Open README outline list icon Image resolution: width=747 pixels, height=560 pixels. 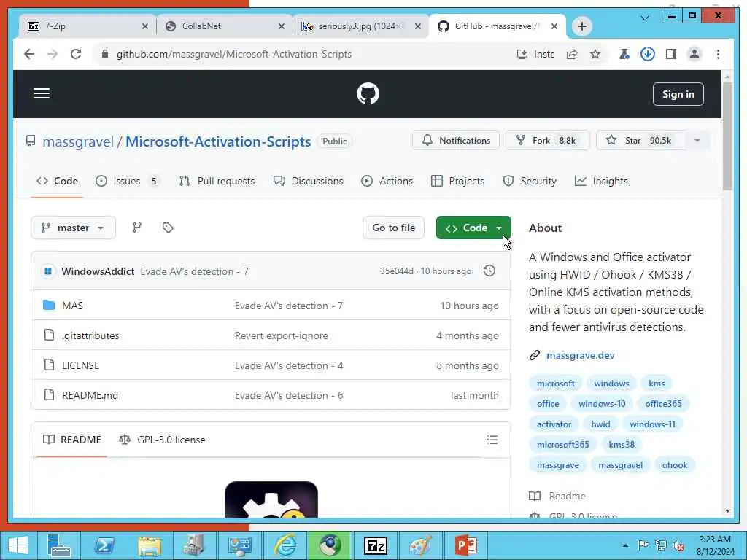[492, 440]
